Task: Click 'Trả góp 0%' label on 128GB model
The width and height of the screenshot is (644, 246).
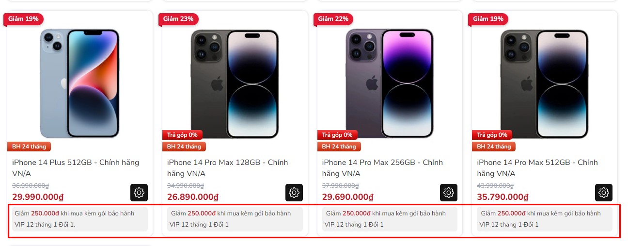Action: tap(182, 135)
